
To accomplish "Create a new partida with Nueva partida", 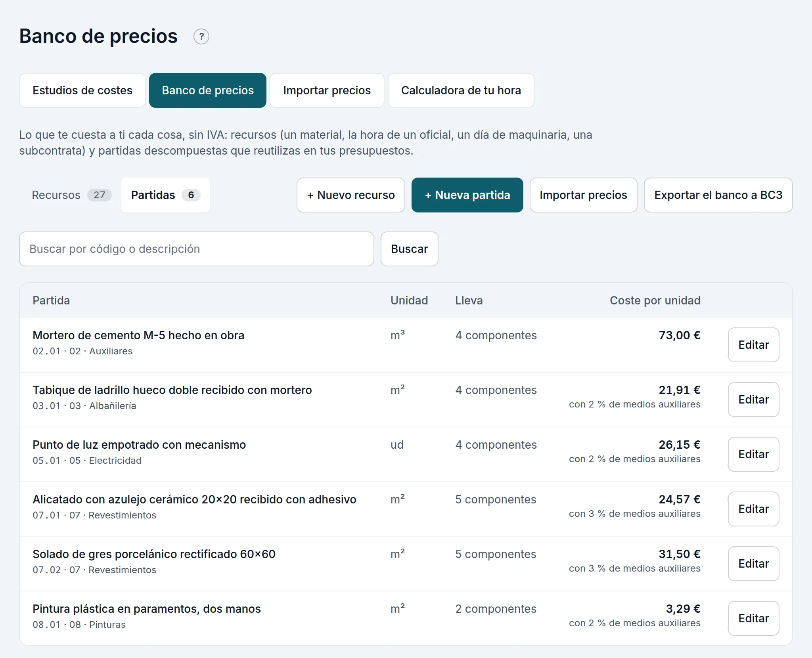I will point(467,195).
